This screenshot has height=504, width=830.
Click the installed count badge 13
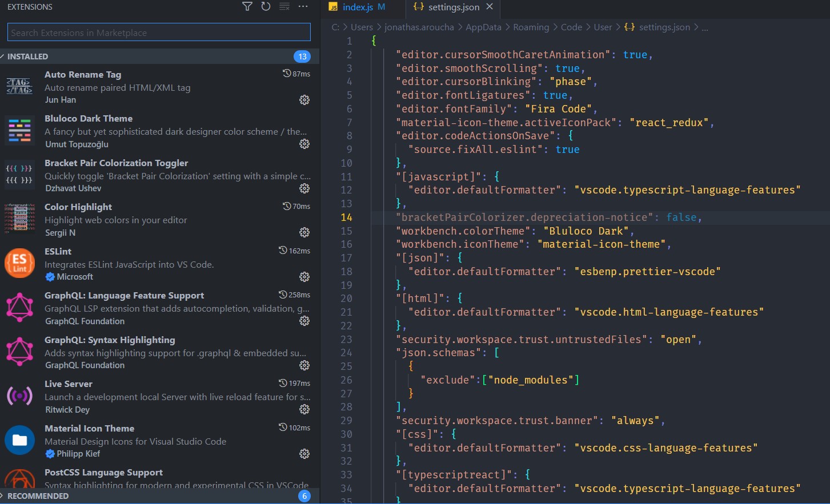pos(302,57)
